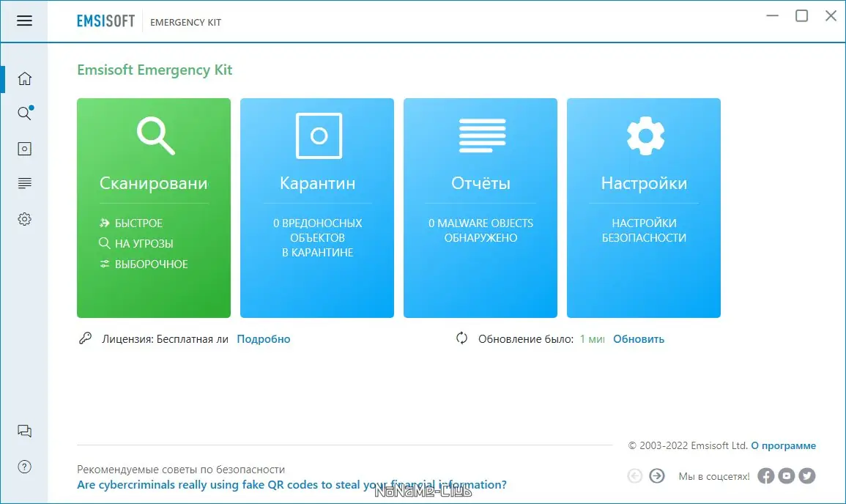The height and width of the screenshot is (504, 846).
Task: Open Emsisoft Twitter page icon
Action: click(806, 475)
